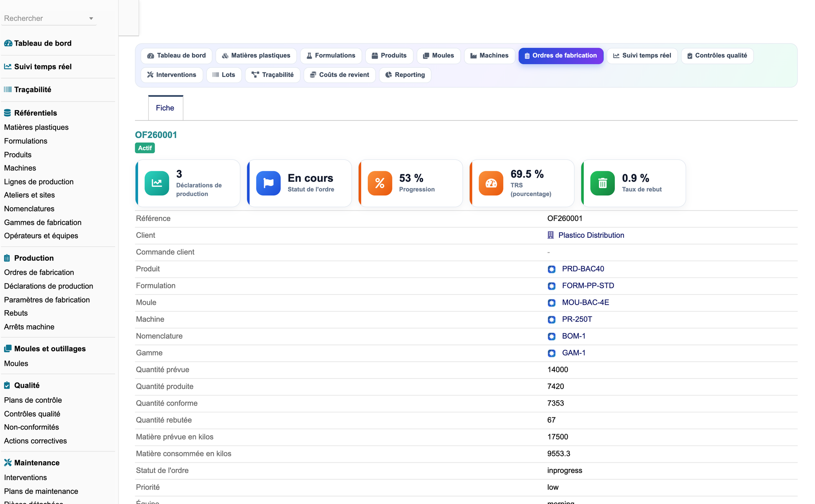
Task: Click the Qualité check icon in sidebar
Action: (7, 385)
